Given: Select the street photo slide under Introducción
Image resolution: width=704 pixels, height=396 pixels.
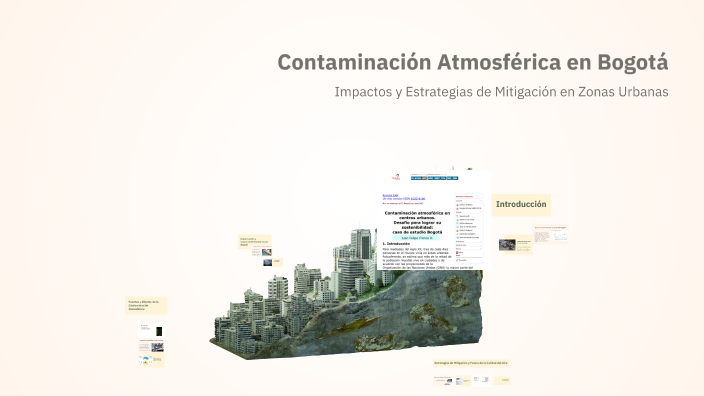Looking at the screenshot, I should [515, 245].
